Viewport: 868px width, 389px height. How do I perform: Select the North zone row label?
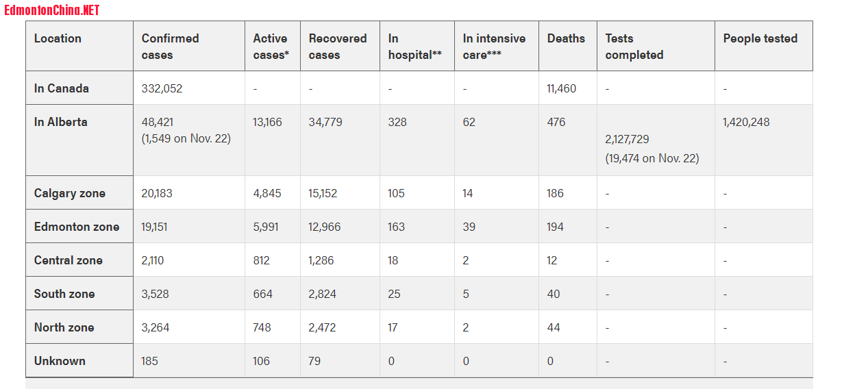pos(64,327)
